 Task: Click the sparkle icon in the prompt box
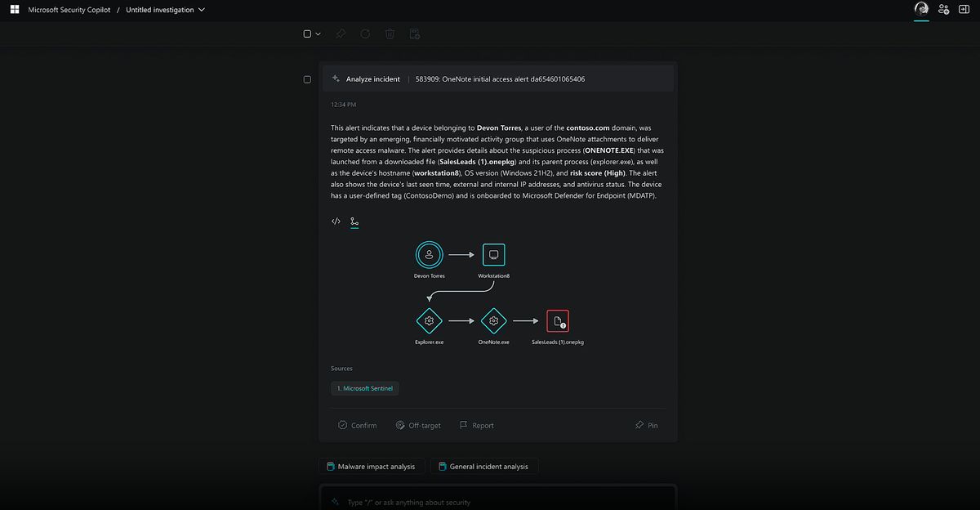[335, 502]
